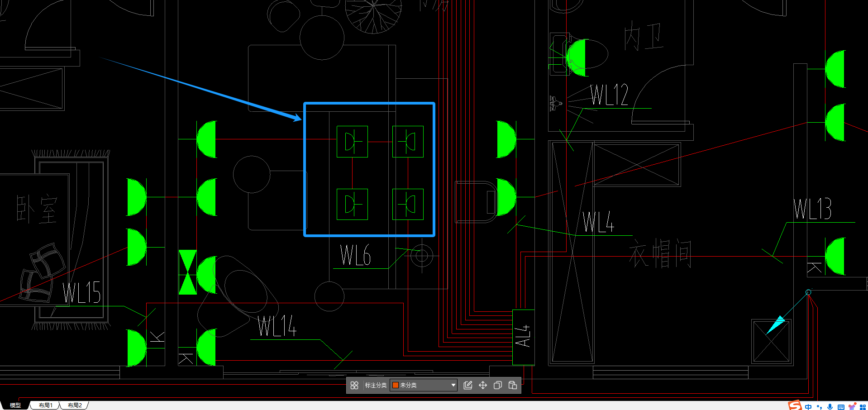868x410 pixels.
Task: Select the WL14 circuit label
Action: tap(277, 326)
